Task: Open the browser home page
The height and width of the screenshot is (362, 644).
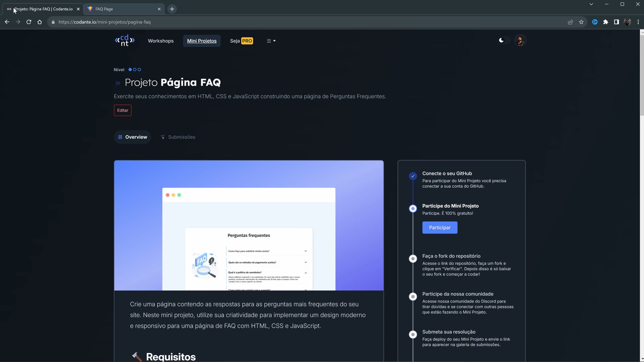Action: click(x=40, y=22)
